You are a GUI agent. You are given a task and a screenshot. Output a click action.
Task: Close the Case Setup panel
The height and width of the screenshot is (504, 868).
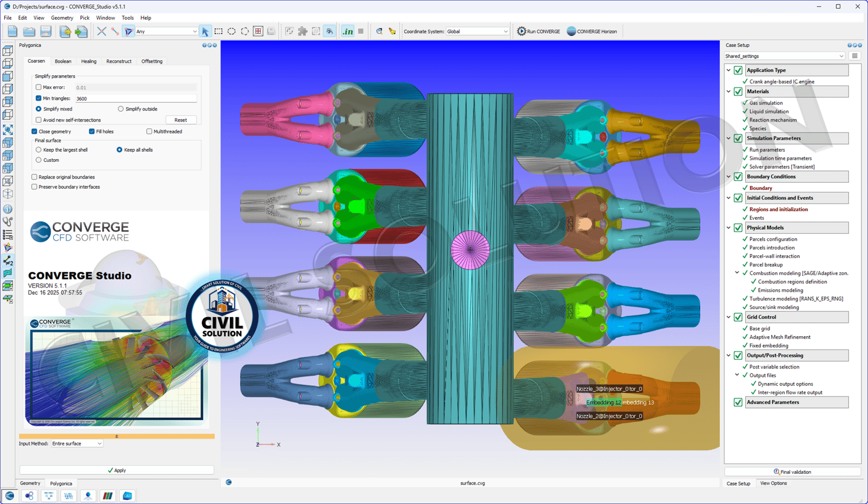point(859,45)
